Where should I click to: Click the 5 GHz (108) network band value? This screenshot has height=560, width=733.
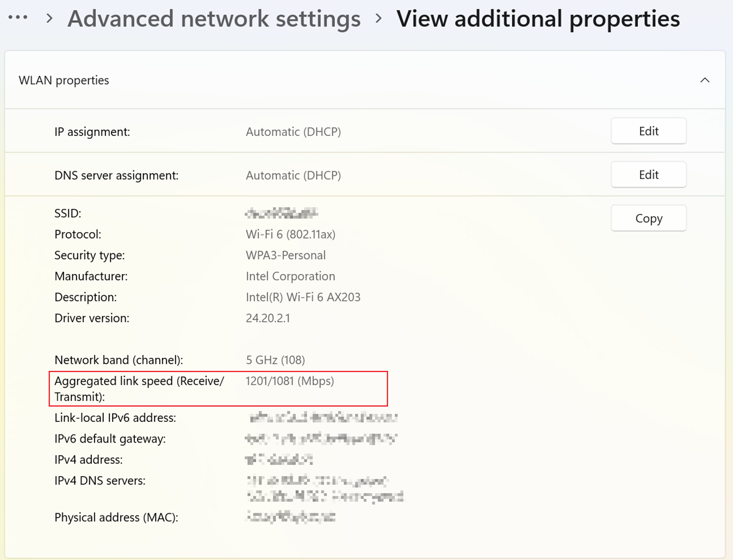(x=275, y=359)
